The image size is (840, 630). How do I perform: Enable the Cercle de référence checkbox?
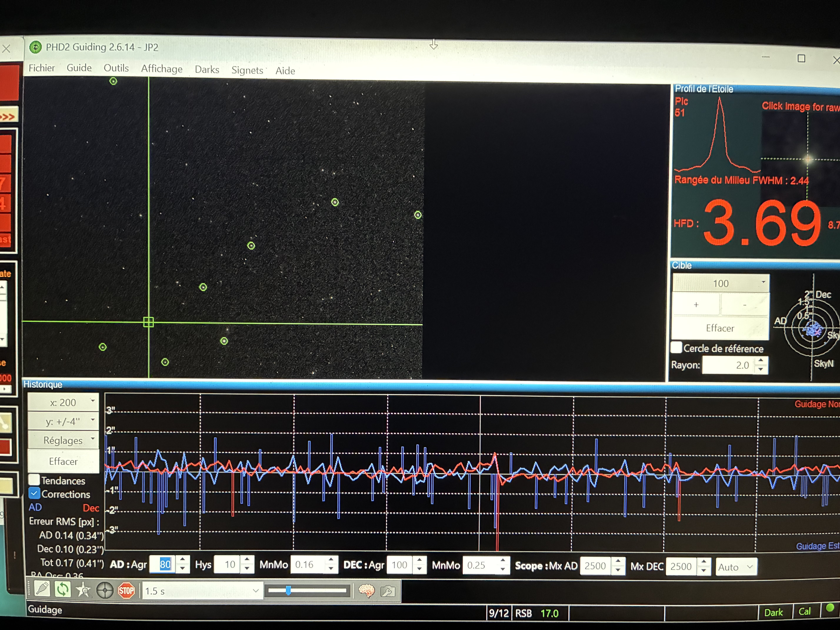(x=676, y=347)
